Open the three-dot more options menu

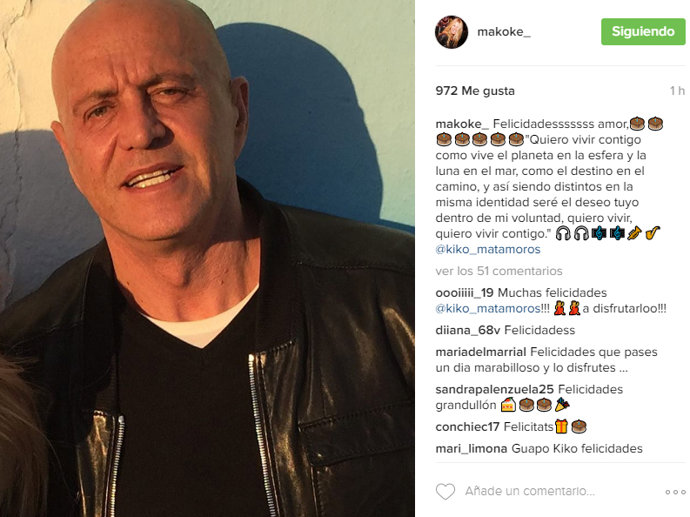click(675, 492)
